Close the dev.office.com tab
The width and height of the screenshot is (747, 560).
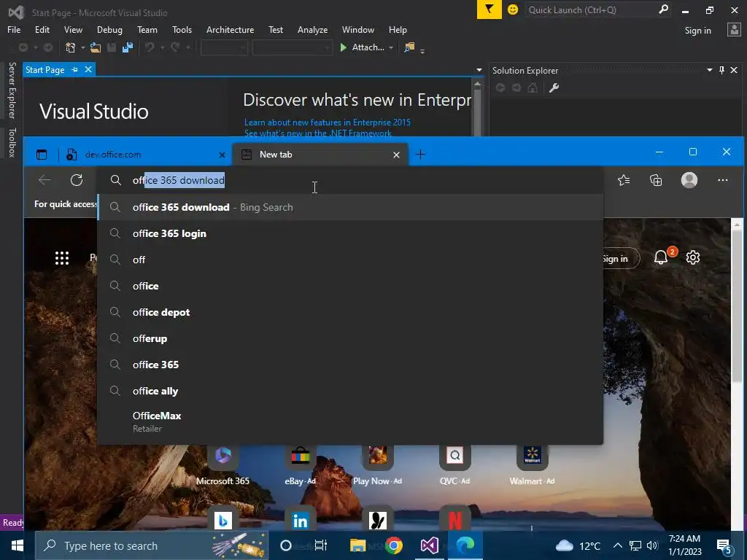pos(222,155)
